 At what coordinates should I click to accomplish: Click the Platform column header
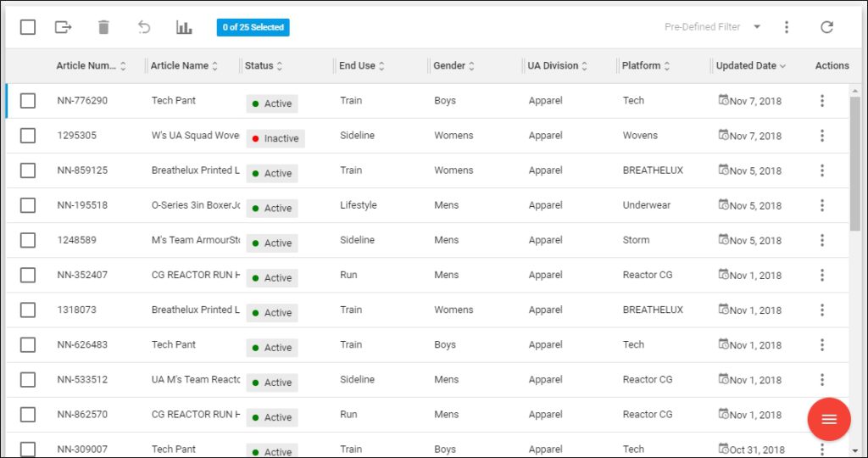pyautogui.click(x=641, y=65)
